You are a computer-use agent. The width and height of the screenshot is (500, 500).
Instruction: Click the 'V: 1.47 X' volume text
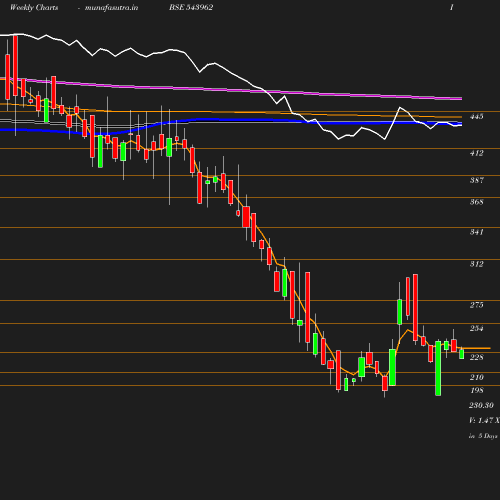coord(484,421)
